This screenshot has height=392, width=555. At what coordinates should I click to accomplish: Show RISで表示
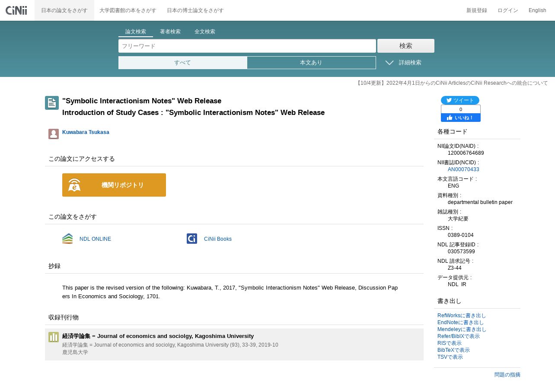click(450, 343)
